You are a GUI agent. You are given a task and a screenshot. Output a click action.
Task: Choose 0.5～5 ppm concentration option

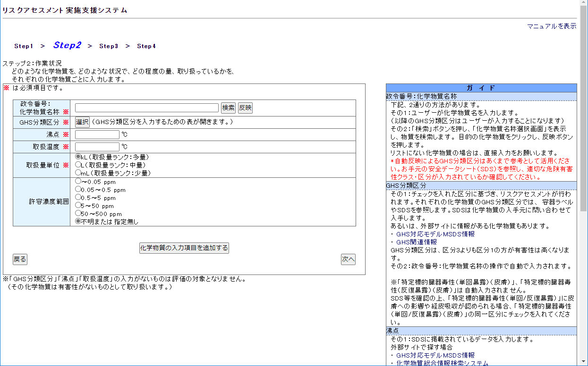click(x=78, y=197)
